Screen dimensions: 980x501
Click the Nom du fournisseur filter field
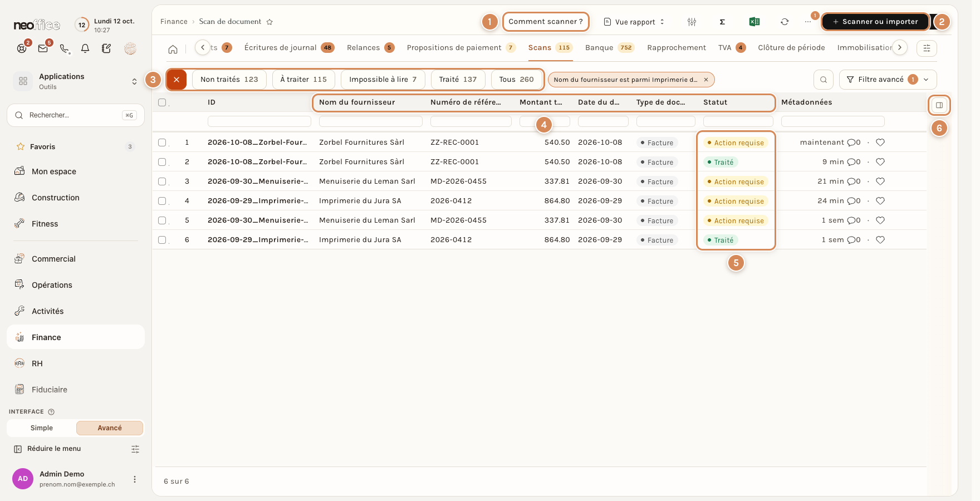[371, 121]
